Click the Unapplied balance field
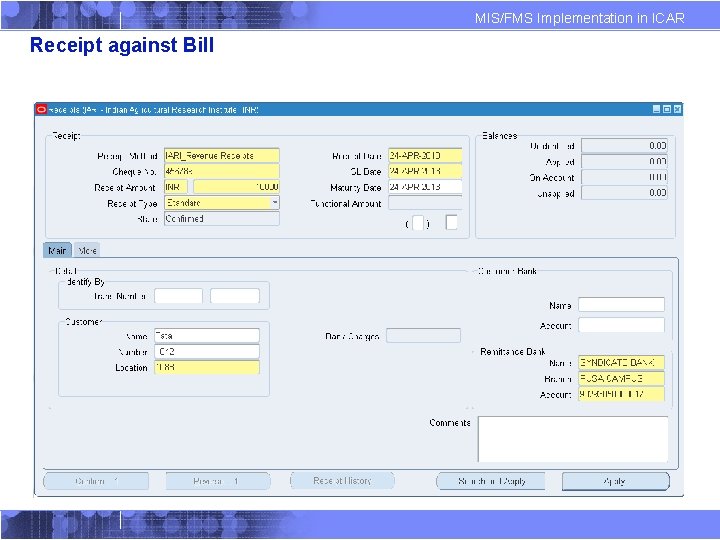The height and width of the screenshot is (540, 720). tap(624, 193)
